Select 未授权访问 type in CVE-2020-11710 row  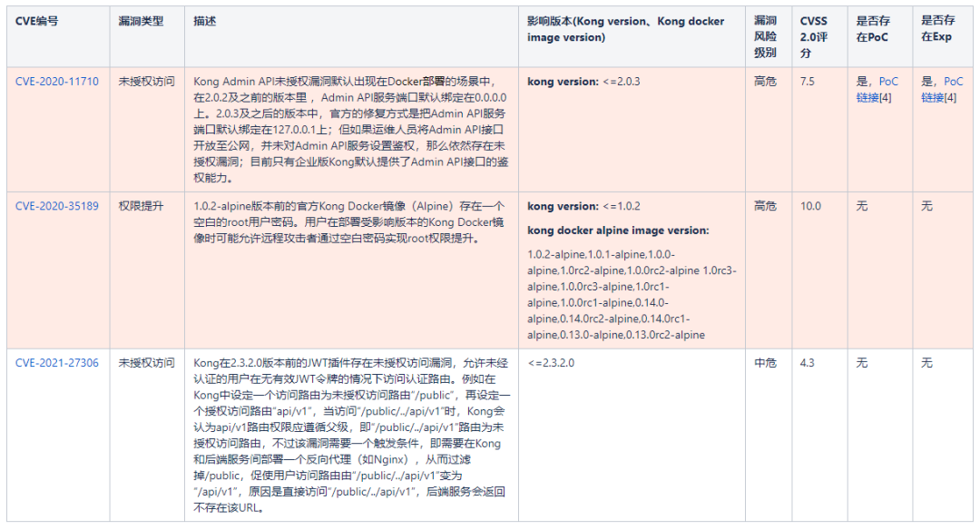[x=147, y=82]
